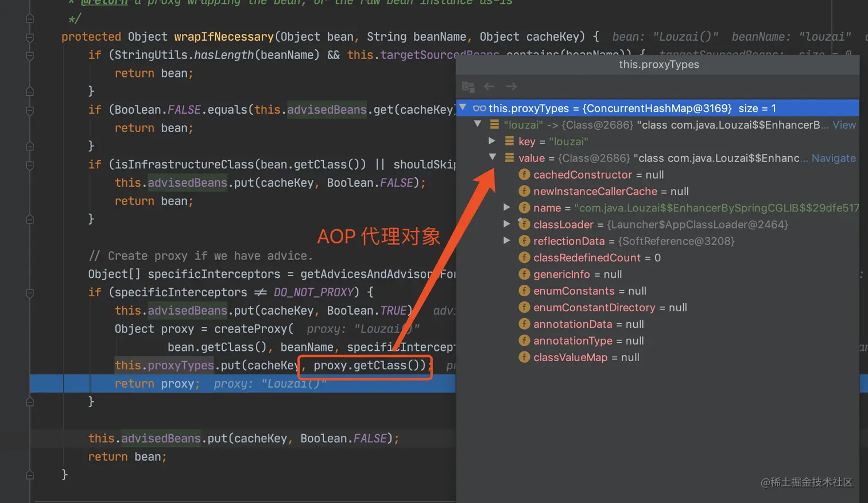Click the field icon beside newInstanceCallerCache
Viewport: 868px width, 503px height.
[524, 191]
